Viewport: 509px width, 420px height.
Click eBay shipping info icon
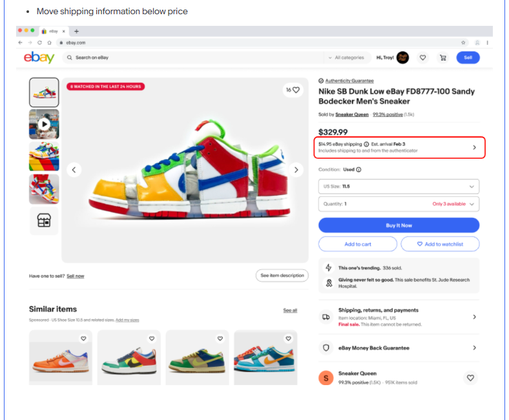tap(366, 144)
